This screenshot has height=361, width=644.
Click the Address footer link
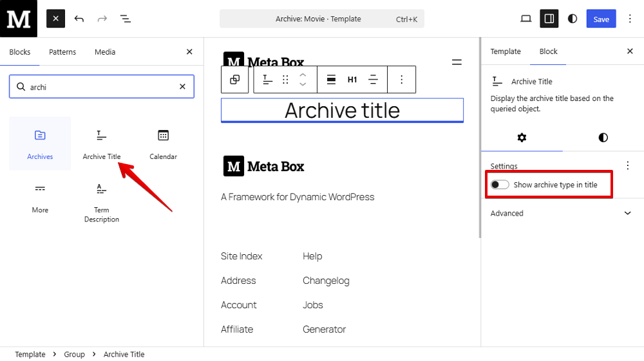tap(238, 281)
